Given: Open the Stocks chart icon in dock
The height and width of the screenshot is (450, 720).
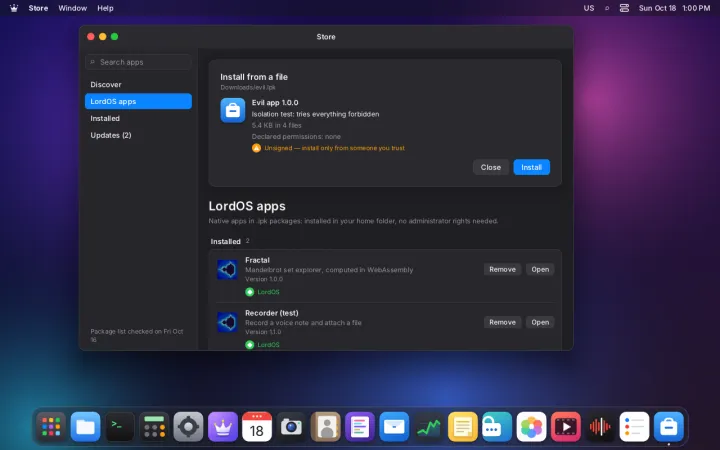Looking at the screenshot, I should pos(428,427).
